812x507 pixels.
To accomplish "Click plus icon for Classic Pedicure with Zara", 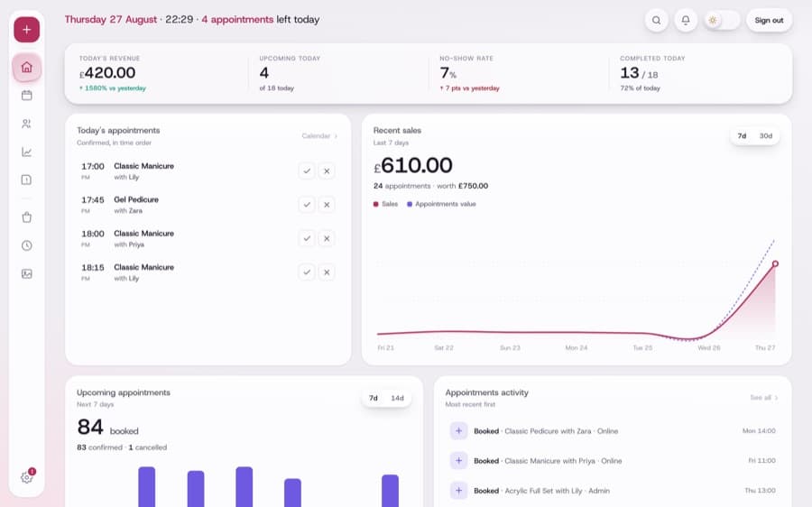I will (459, 431).
